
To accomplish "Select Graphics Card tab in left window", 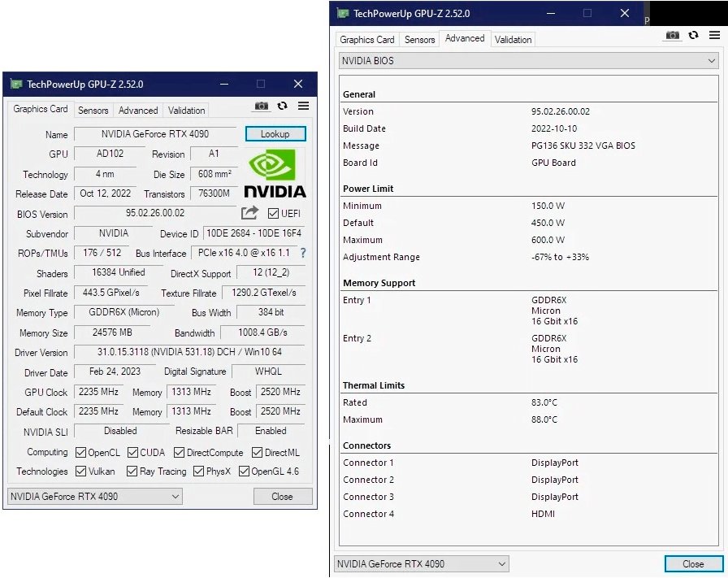I will pos(41,109).
